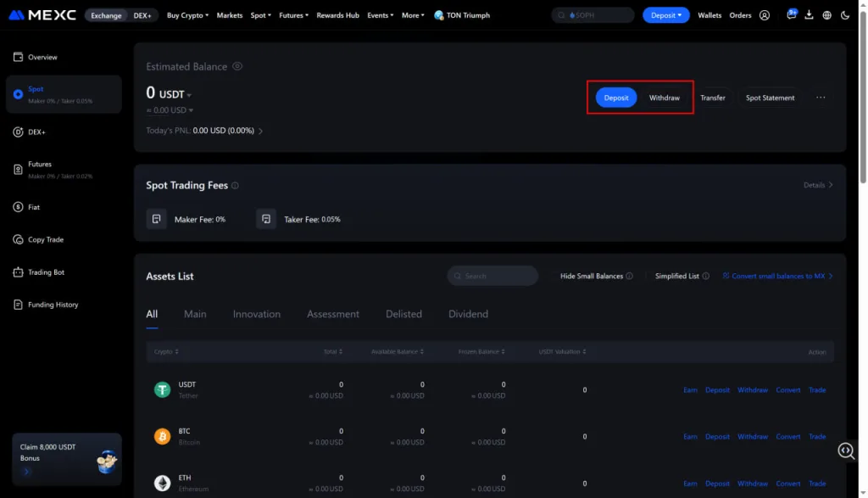Click the page vertical scrollbar

coord(862,97)
